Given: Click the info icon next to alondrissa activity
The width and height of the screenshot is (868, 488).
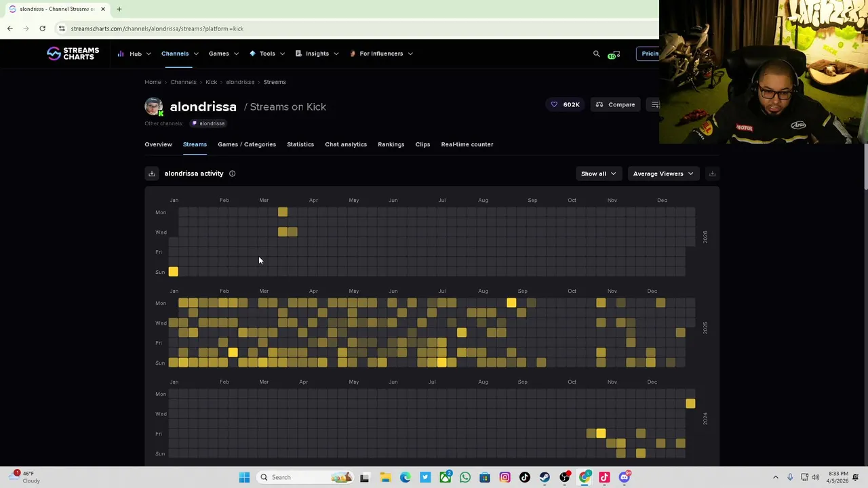Looking at the screenshot, I should [x=232, y=174].
